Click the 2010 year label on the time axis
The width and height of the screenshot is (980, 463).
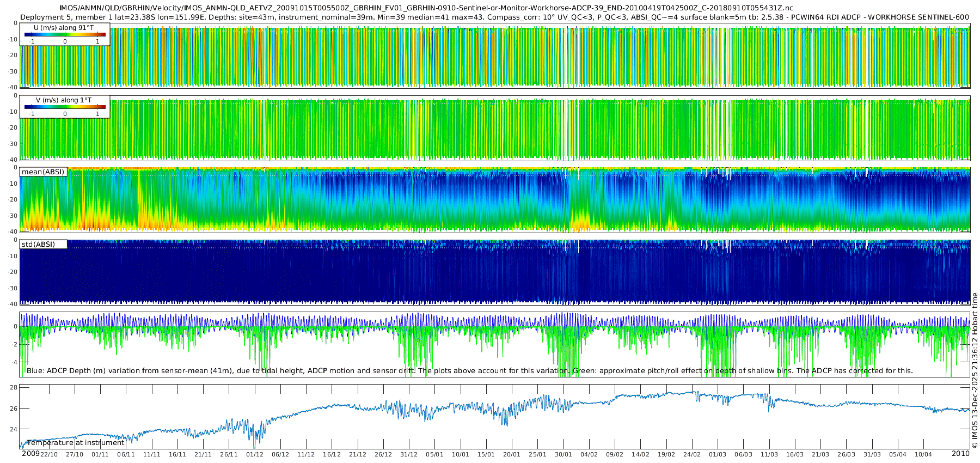point(960,454)
